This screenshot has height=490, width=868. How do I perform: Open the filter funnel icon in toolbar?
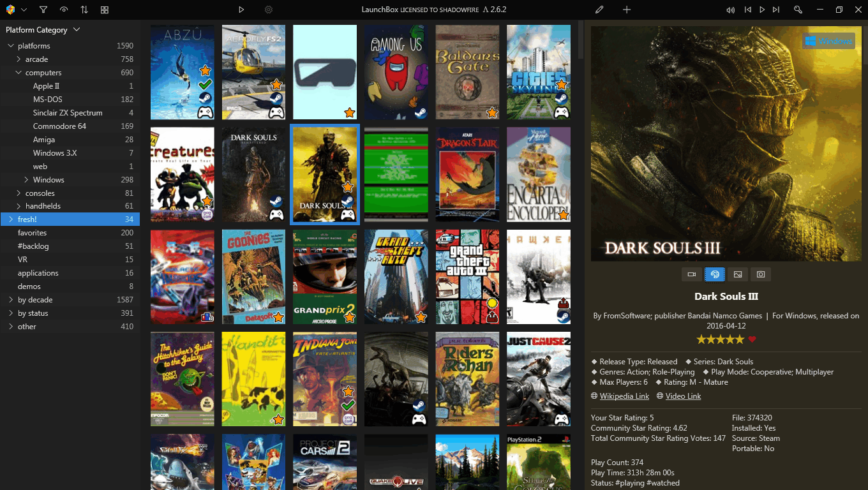coord(43,10)
